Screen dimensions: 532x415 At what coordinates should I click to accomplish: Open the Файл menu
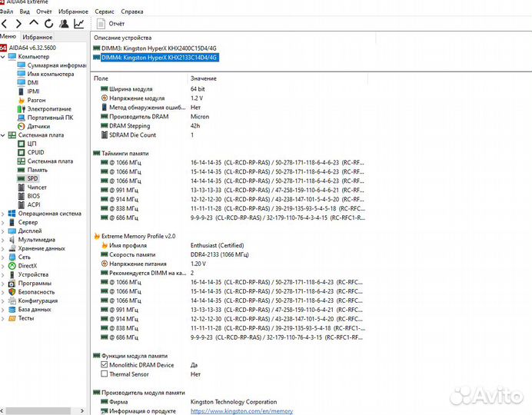click(6, 12)
